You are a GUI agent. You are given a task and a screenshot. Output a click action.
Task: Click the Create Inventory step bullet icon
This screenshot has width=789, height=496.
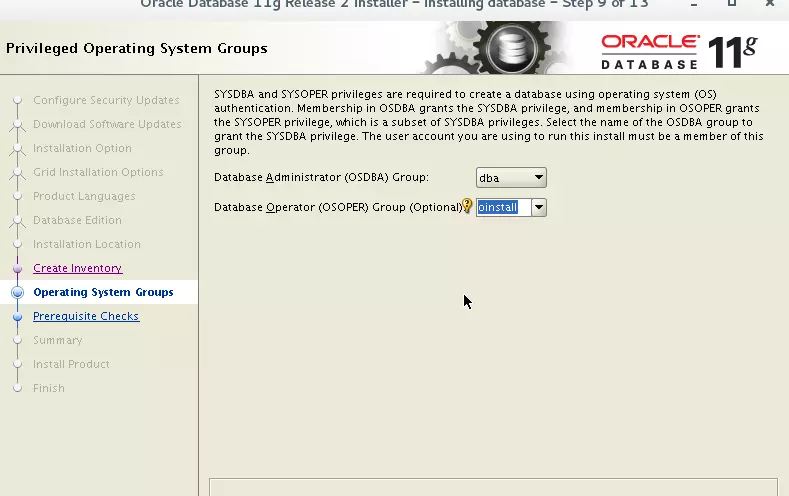(18, 268)
